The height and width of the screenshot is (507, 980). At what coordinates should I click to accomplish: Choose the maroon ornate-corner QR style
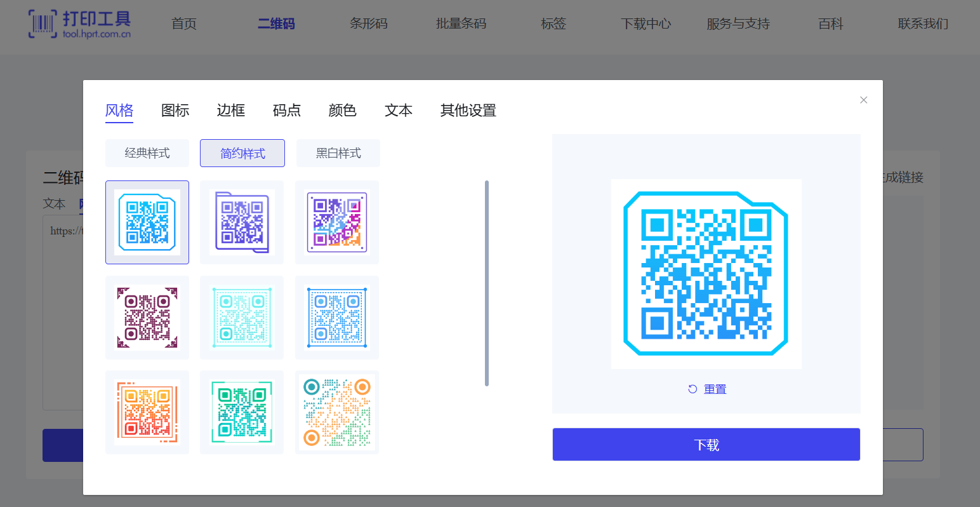coord(147,318)
